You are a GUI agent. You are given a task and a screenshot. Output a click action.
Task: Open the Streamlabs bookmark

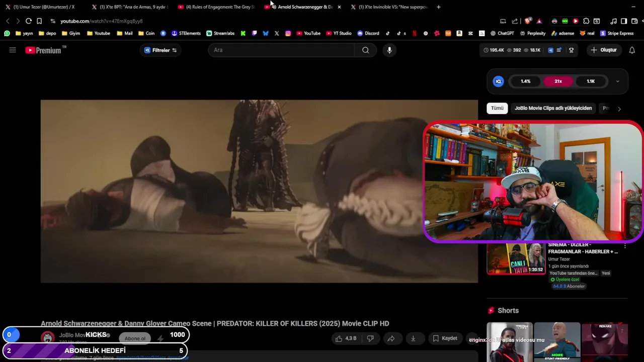[x=220, y=33]
